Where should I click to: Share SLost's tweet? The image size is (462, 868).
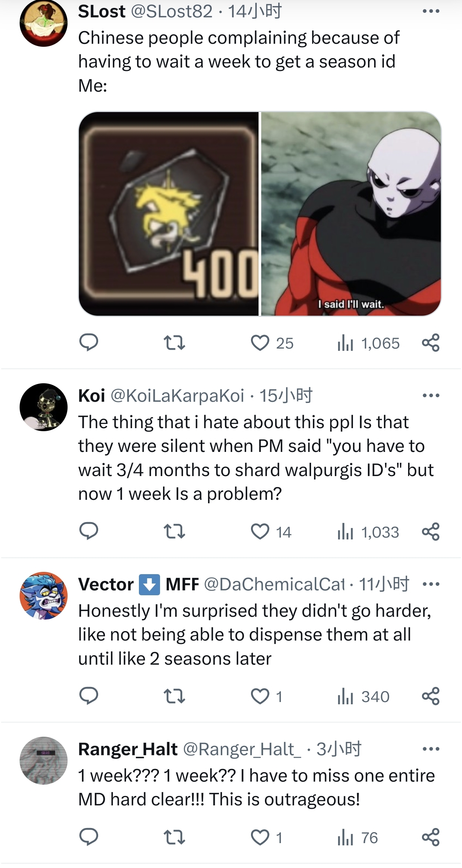coord(431,343)
